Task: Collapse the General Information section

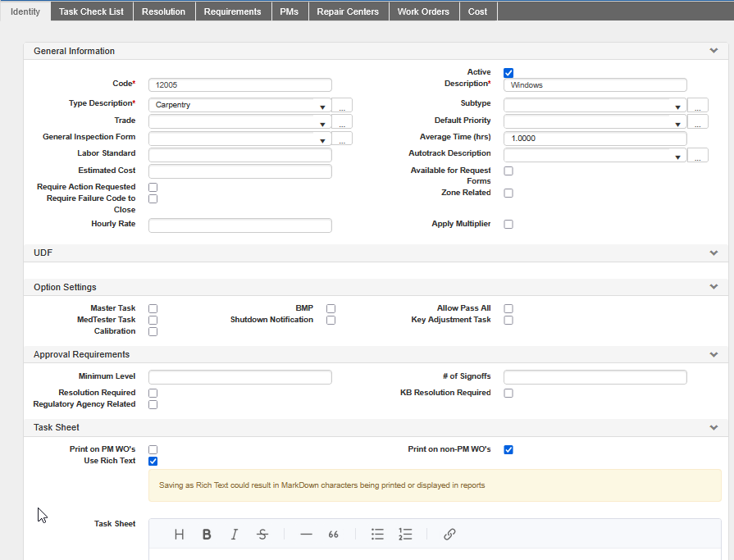Action: click(x=713, y=51)
